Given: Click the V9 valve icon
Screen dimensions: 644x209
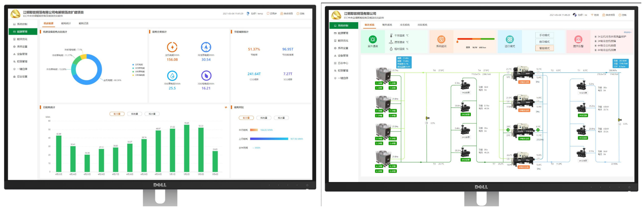Looking at the screenshot, I should pos(427,118).
